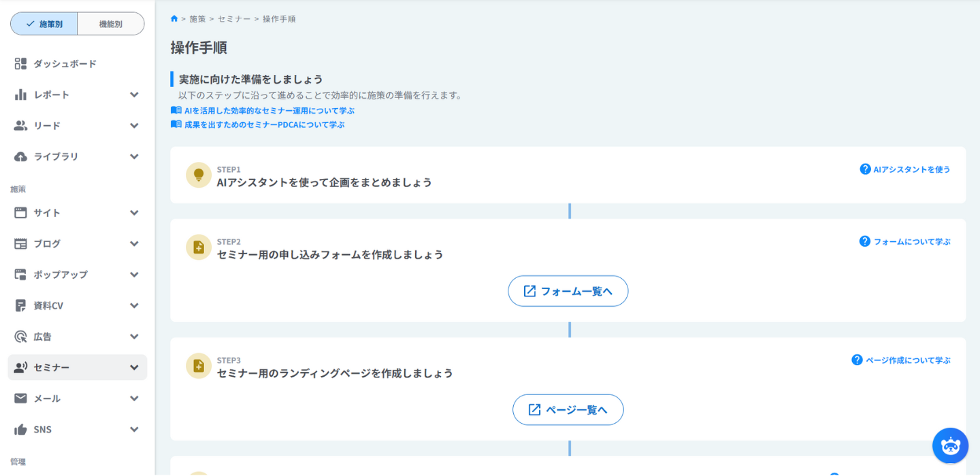Click STEP3 heading セミナー用のランディングページを作成しましょう
The image size is (980, 476).
pyautogui.click(x=335, y=373)
